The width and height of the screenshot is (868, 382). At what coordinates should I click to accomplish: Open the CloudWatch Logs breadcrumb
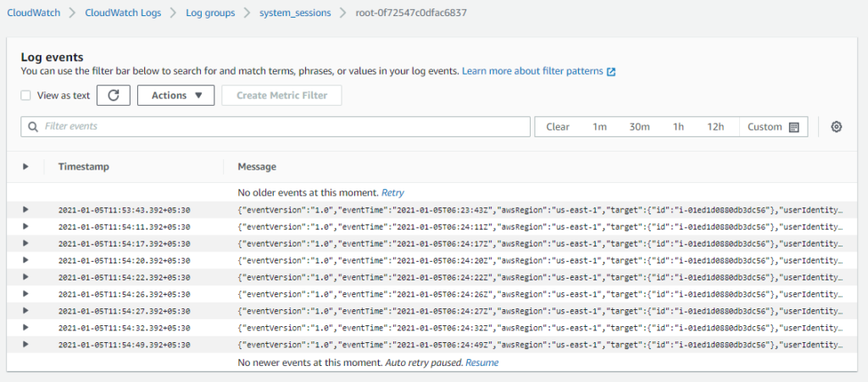(123, 13)
